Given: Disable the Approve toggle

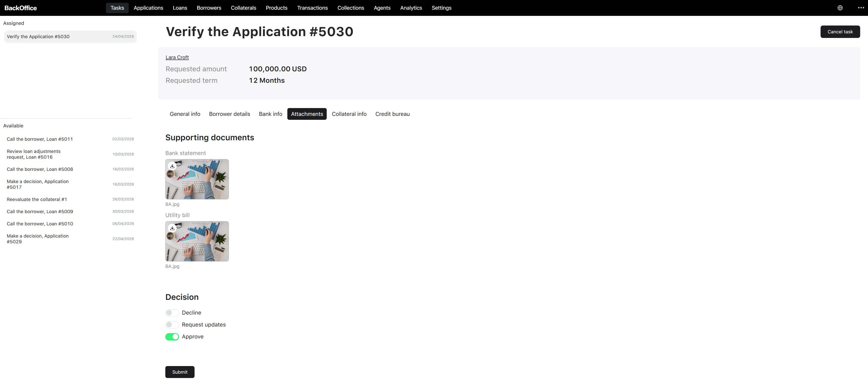Looking at the screenshot, I should click(x=172, y=337).
